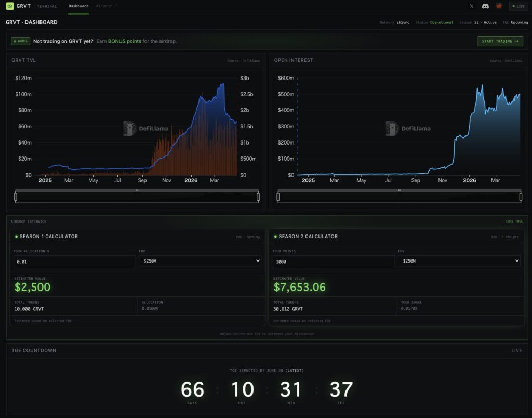The image size is (532, 418).
Task: Click the Your Points input field
Action: (334, 262)
